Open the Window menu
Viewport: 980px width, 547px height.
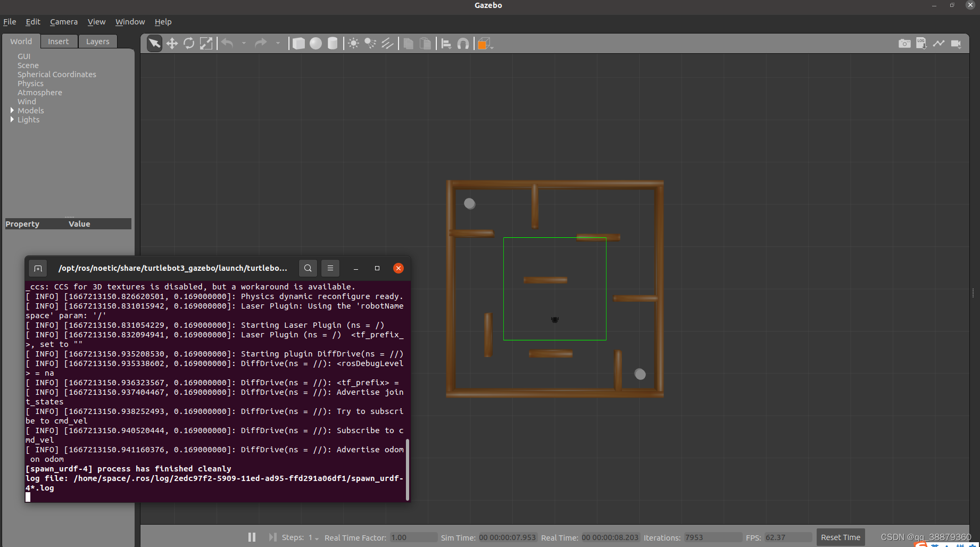(130, 22)
